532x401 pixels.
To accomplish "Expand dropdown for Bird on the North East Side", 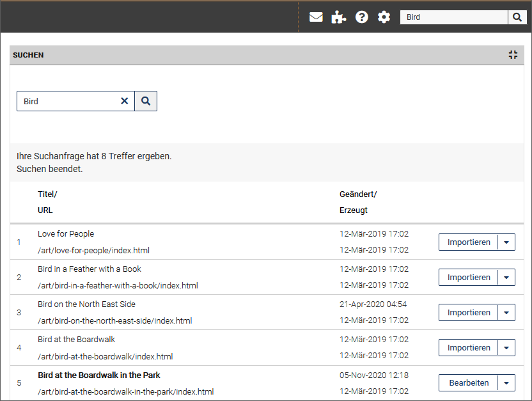I will click(x=506, y=313).
